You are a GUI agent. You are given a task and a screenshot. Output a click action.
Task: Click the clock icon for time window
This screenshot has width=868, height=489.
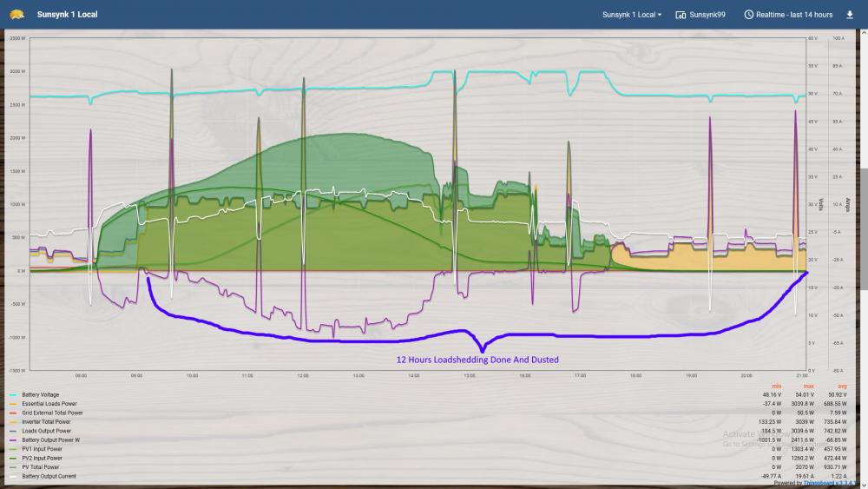click(748, 15)
